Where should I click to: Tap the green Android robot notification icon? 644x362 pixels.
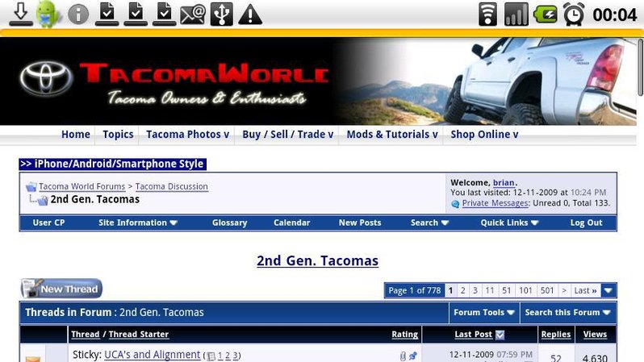click(x=48, y=14)
